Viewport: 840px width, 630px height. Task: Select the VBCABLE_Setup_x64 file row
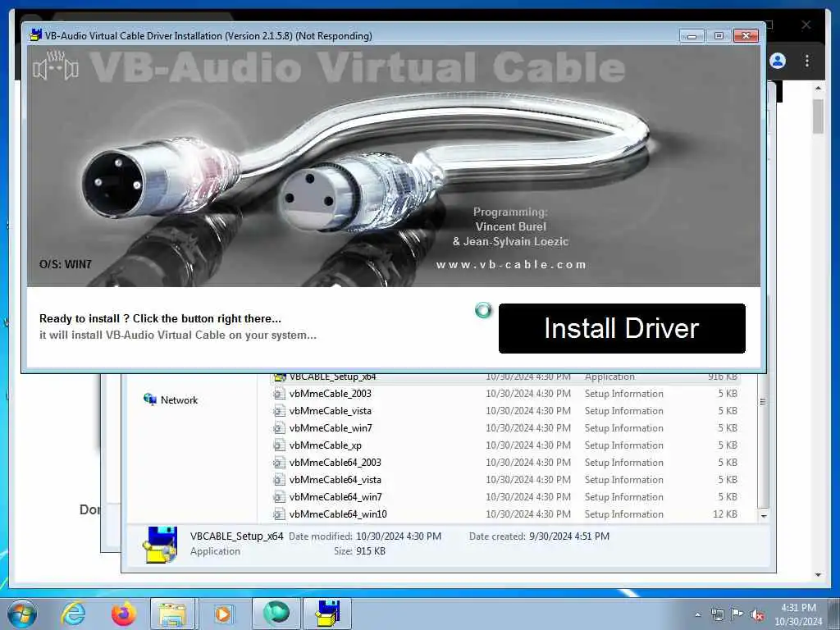505,377
